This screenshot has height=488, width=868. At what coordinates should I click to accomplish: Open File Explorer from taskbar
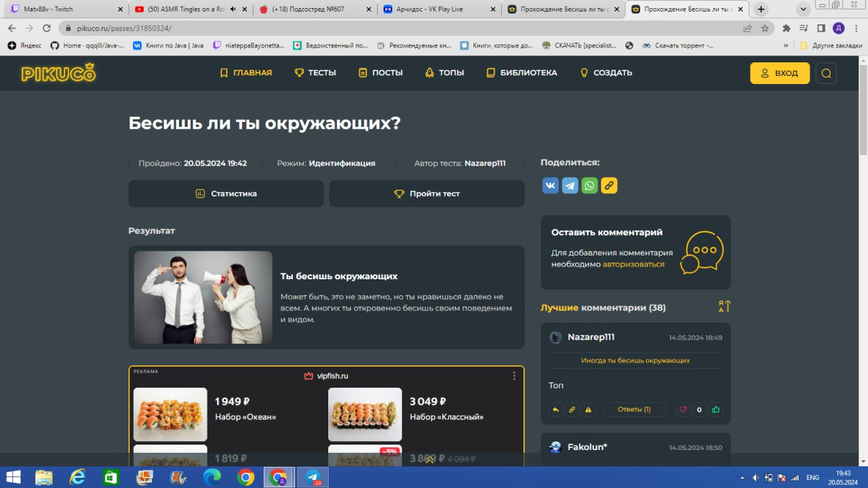tap(44, 477)
